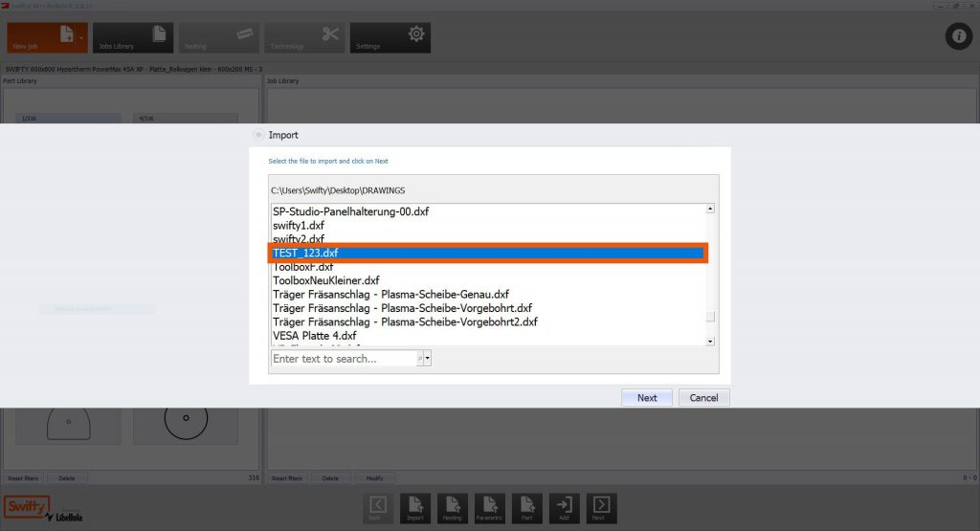Click the Add icon in bottom toolbar
Viewport: 980px width, 531px height.
[x=565, y=508]
